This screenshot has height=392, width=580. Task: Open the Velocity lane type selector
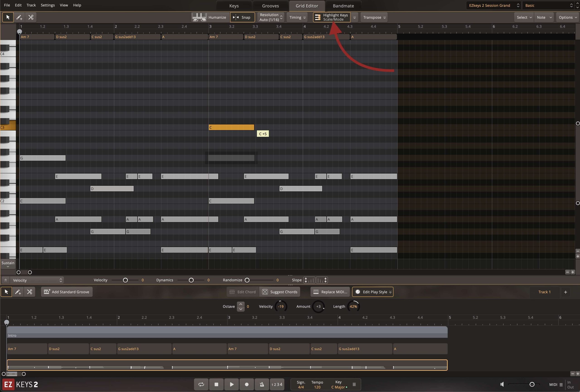37,280
